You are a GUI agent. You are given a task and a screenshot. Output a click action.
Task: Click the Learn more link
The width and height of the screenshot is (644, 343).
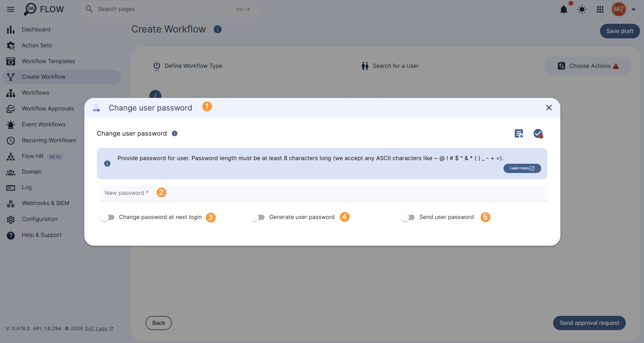(x=522, y=168)
